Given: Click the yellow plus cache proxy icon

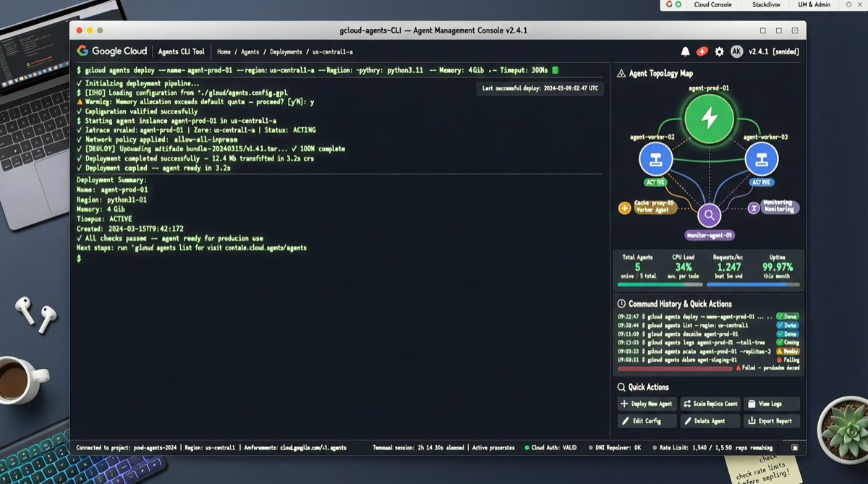Looking at the screenshot, I should [x=624, y=208].
